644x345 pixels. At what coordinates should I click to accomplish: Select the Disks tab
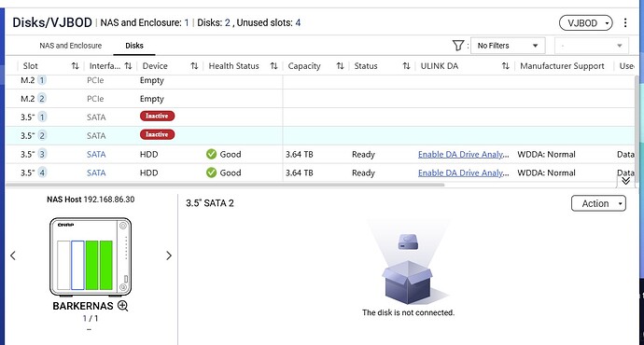coord(134,46)
